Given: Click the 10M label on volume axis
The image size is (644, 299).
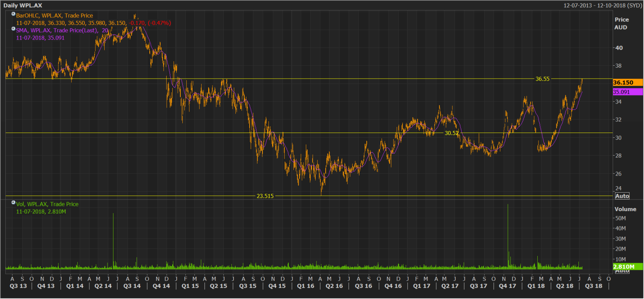Looking at the screenshot, I should [620, 260].
